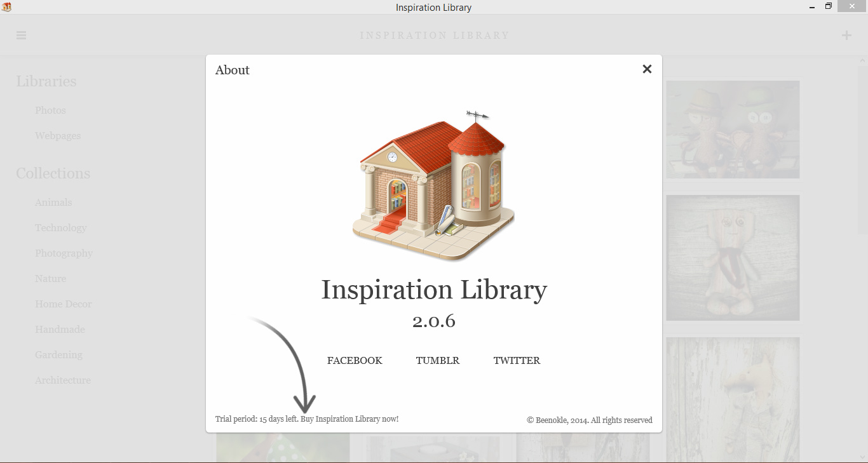868x463 pixels.
Task: Open the Home Decor collection
Action: point(63,304)
